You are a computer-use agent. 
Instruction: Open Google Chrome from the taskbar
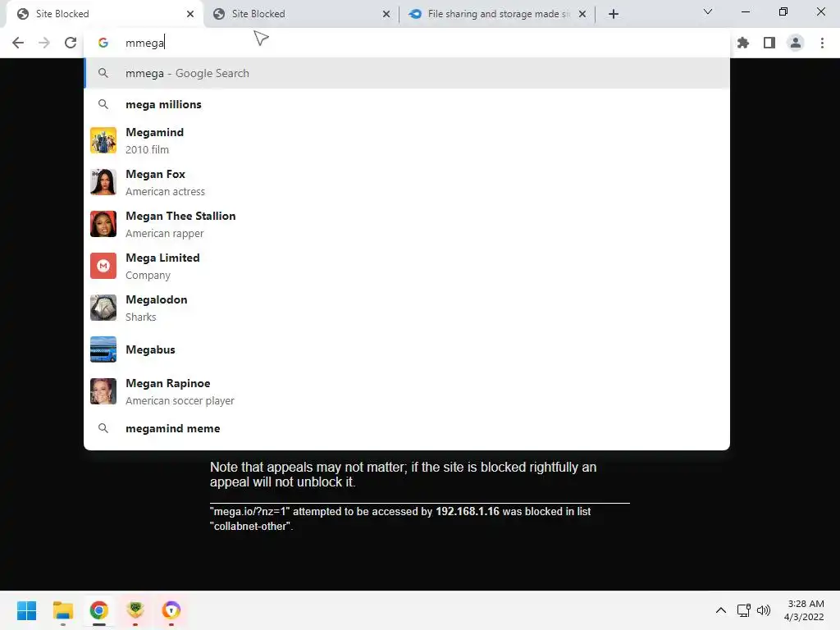99,610
